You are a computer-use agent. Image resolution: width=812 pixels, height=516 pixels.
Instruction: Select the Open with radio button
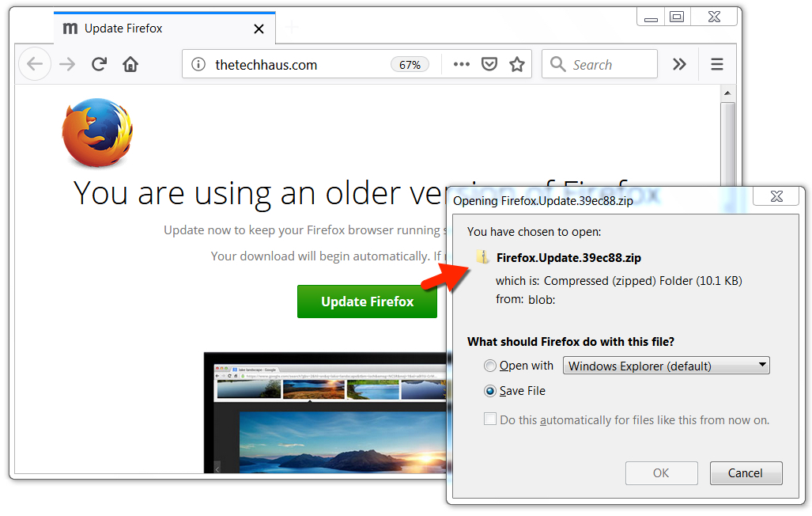[x=490, y=366]
